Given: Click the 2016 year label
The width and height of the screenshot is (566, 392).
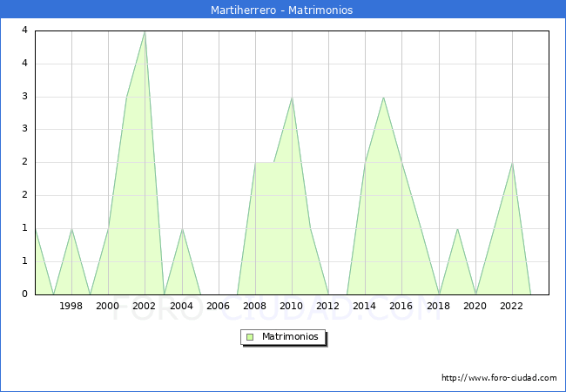Looking at the screenshot, I should tap(401, 306).
